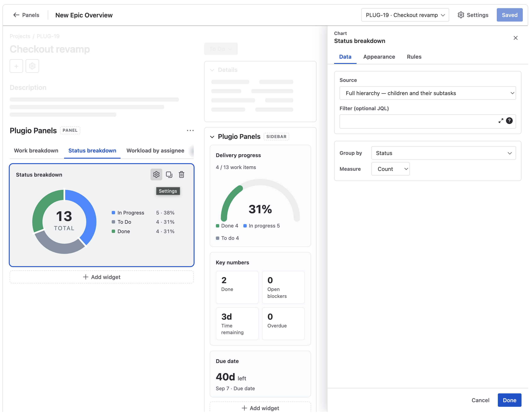Click the gear button under Checkout revamp

point(32,66)
